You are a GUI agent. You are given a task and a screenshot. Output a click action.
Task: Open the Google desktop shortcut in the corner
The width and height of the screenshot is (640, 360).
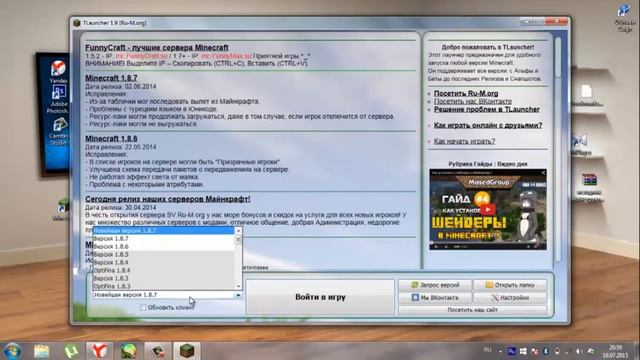click(624, 18)
